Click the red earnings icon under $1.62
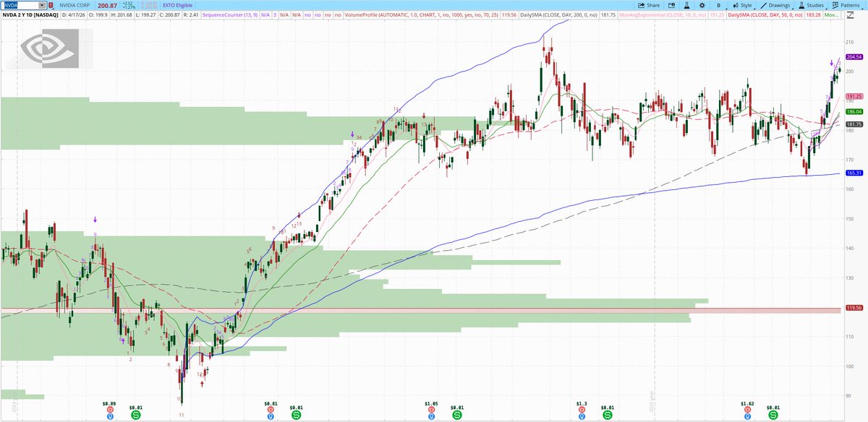Screen dimensions: 868x422 coord(747,409)
